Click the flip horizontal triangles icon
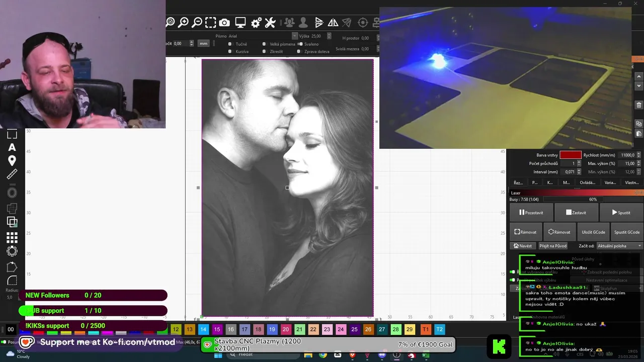The image size is (644, 362). 333,23
